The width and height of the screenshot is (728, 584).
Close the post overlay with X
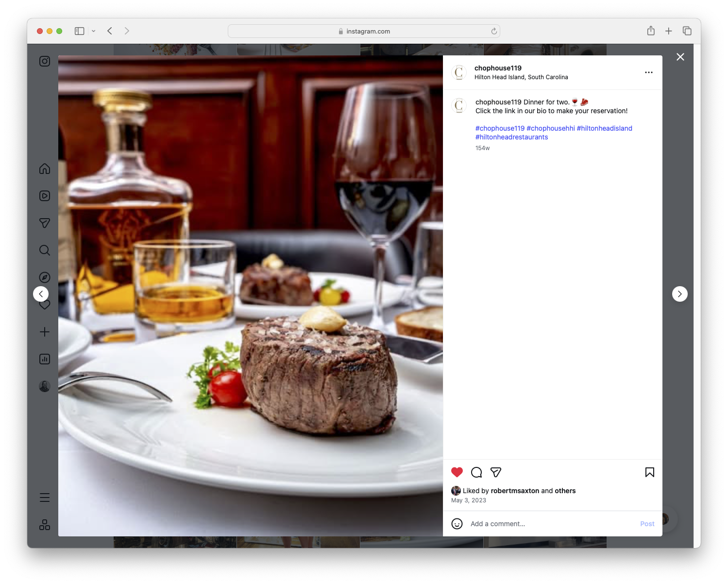pos(680,57)
